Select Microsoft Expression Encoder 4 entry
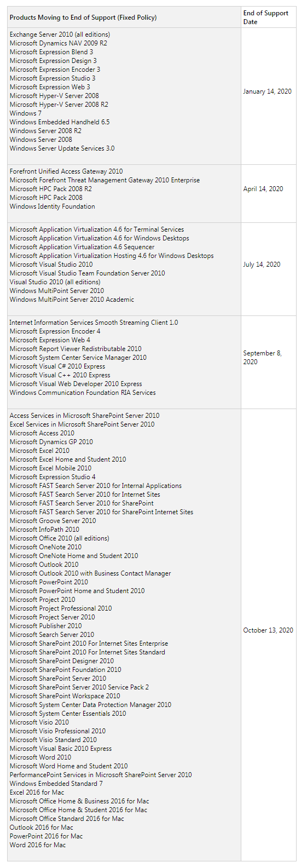307x868 pixels. (x=55, y=331)
